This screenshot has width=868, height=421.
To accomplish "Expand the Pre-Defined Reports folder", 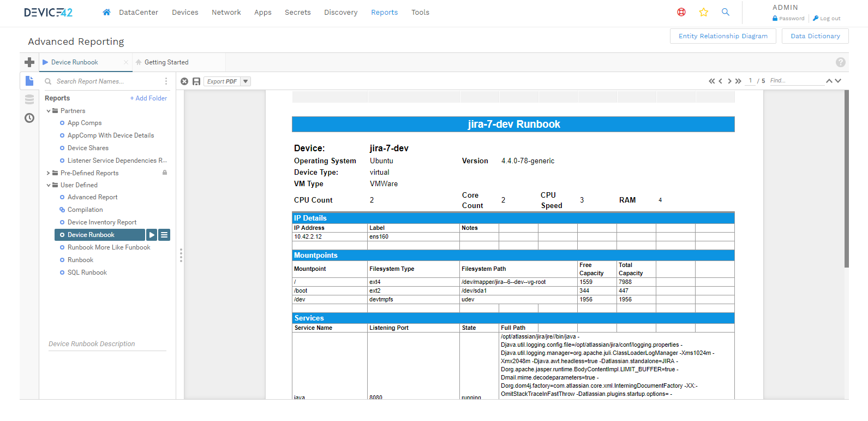I will pos(49,173).
